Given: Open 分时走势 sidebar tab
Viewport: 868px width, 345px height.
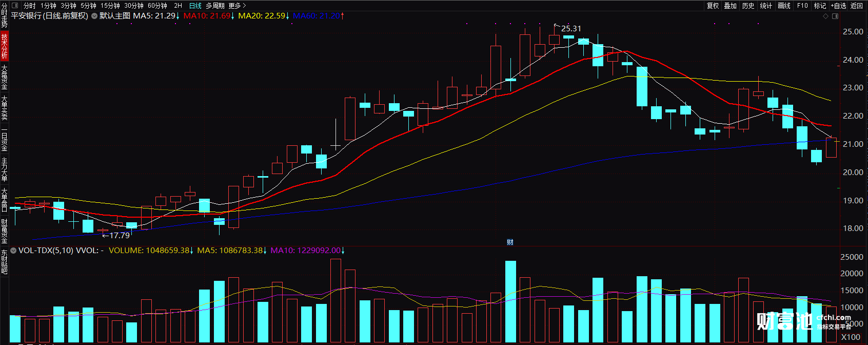Looking at the screenshot, I should point(4,15).
